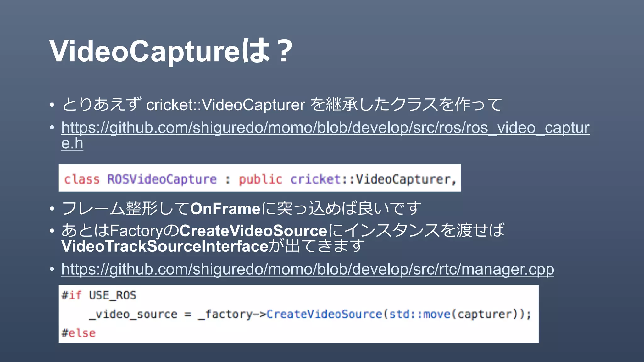Click the #else code line
Screen dimensions: 644x362
78,333
